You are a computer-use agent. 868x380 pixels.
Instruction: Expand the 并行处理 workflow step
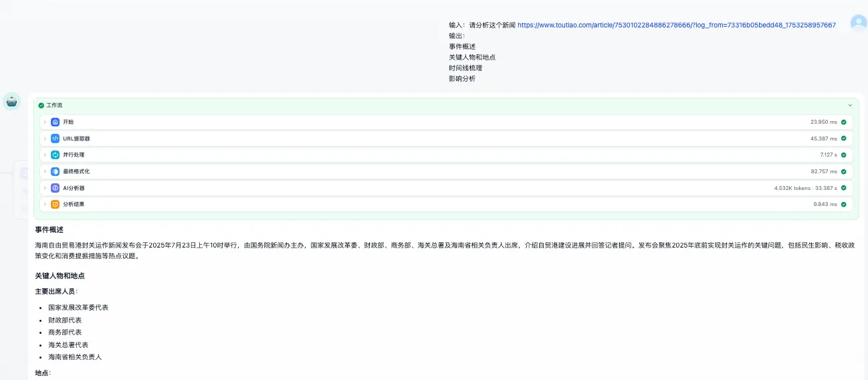[45, 155]
